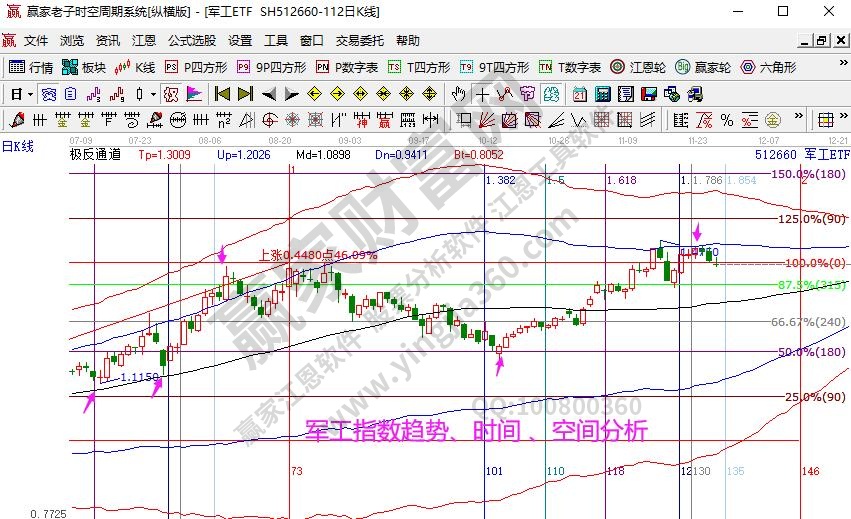The width and height of the screenshot is (851, 519).
Task: Select the percent sign drawing tool
Action: tap(727, 120)
